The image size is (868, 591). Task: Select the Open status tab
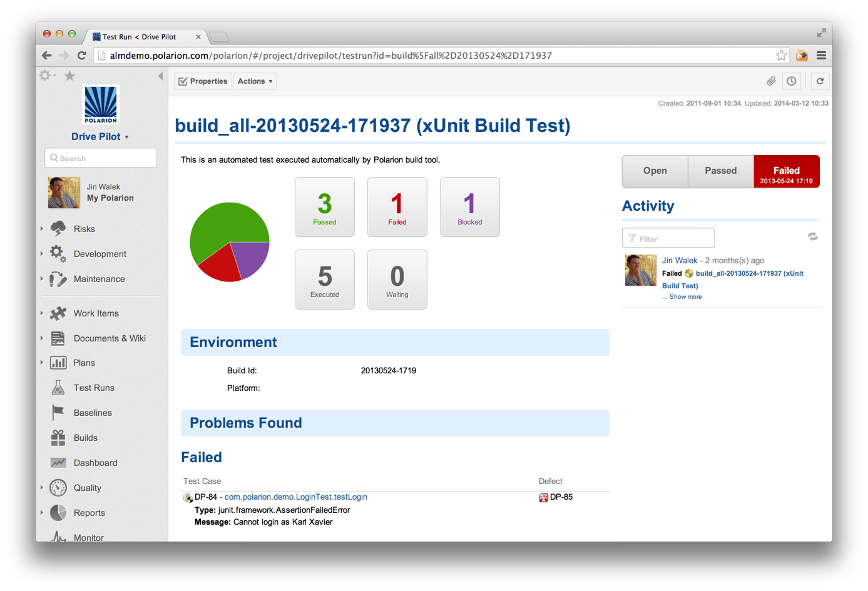[x=655, y=171]
